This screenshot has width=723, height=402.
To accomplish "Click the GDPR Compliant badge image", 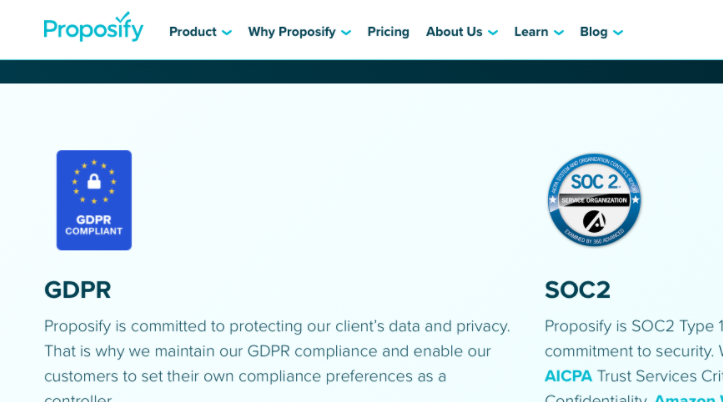I will (94, 200).
